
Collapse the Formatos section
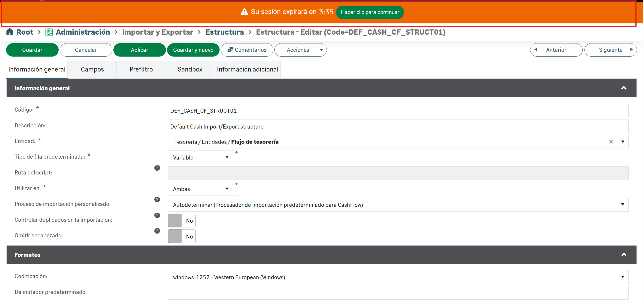coord(624,255)
